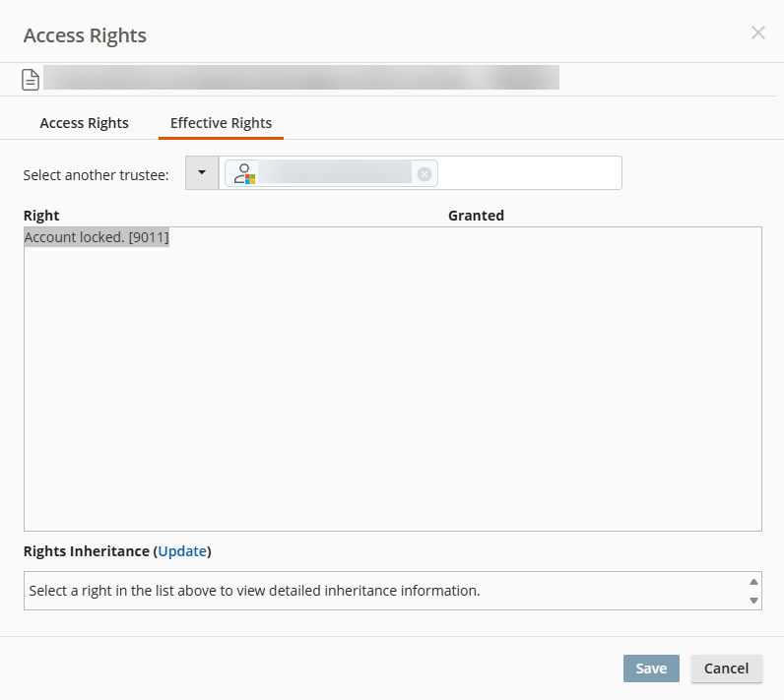
Task: Click the empty trustee input field
Action: (x=529, y=173)
